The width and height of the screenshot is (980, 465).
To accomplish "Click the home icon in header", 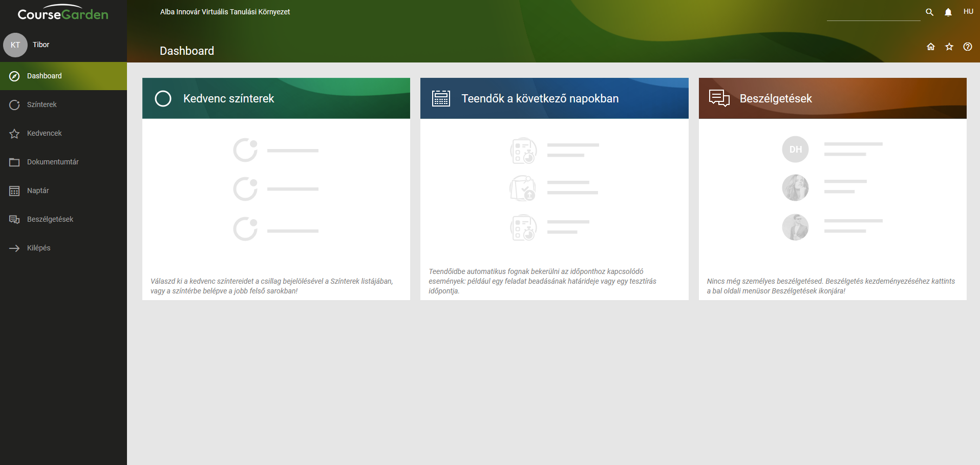I will 930,47.
